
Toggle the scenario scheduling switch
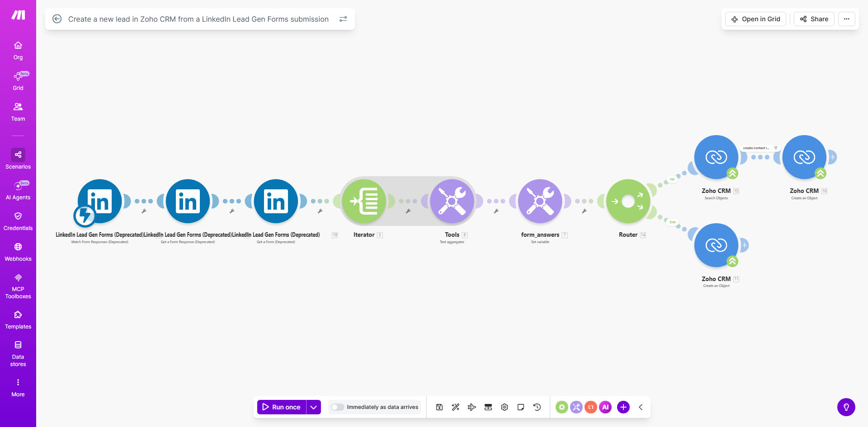[337, 407]
